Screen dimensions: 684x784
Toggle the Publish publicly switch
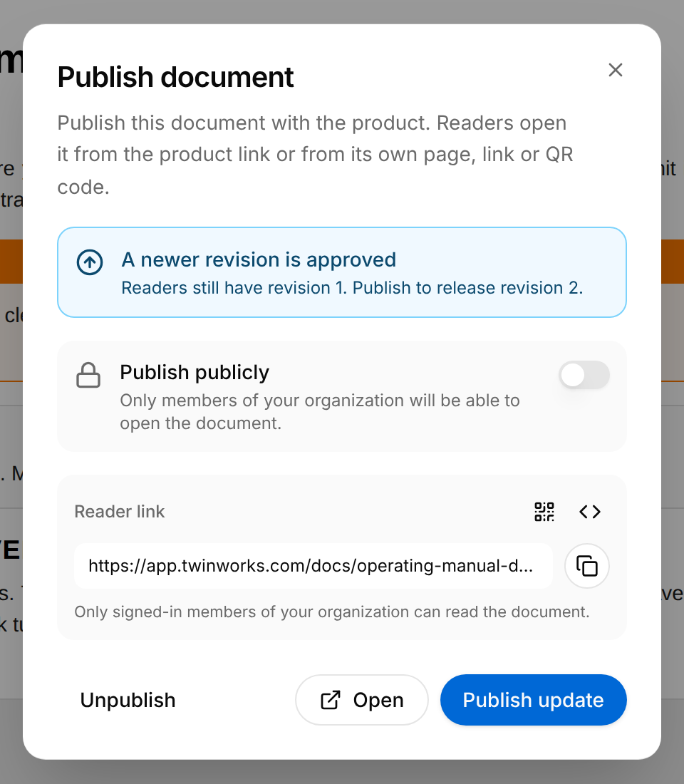pyautogui.click(x=584, y=375)
